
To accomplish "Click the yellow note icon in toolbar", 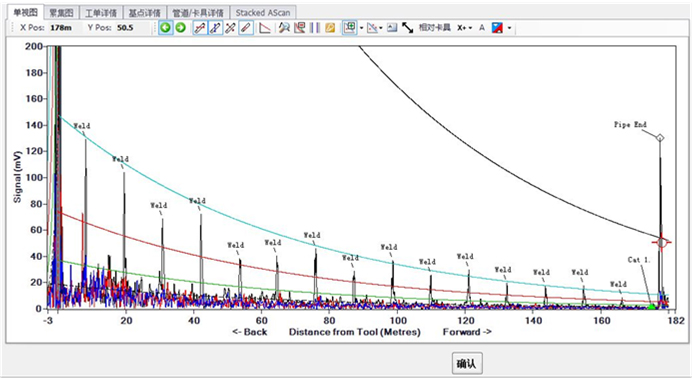I will 330,28.
